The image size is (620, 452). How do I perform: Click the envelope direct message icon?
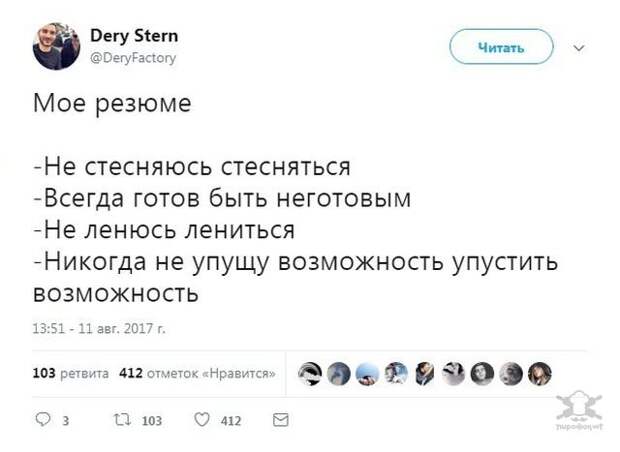click(x=281, y=420)
